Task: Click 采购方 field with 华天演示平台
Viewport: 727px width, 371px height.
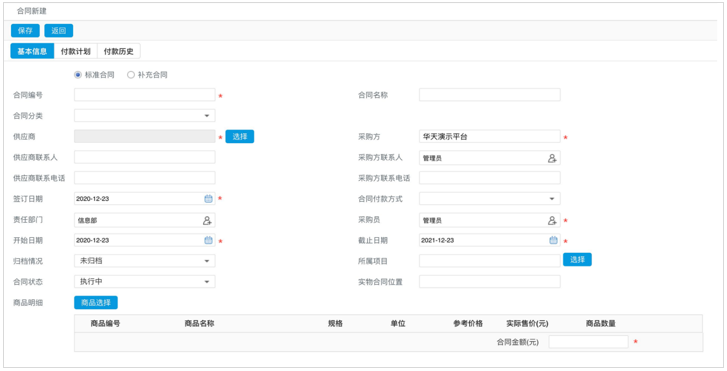Action: coord(490,136)
